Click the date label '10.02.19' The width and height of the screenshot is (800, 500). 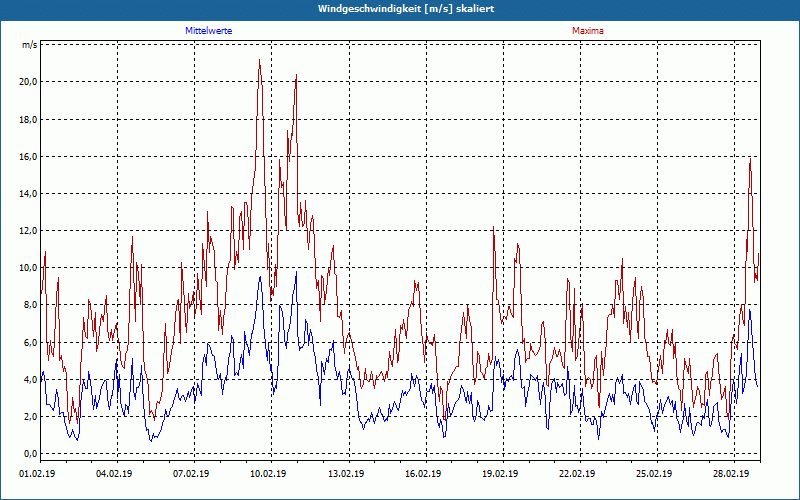pyautogui.click(x=268, y=473)
